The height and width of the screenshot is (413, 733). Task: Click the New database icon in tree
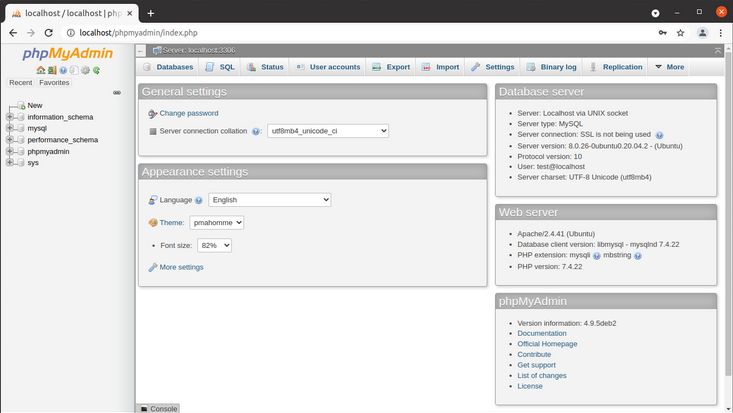coord(21,106)
